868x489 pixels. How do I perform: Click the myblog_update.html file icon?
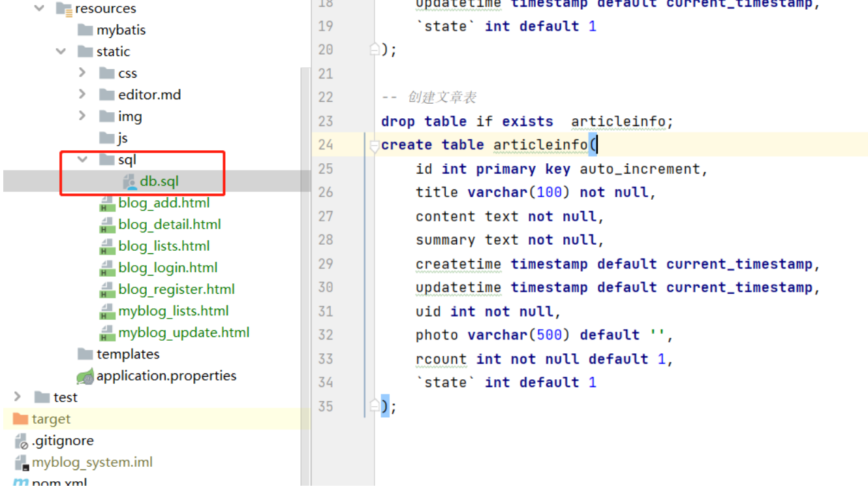[107, 332]
